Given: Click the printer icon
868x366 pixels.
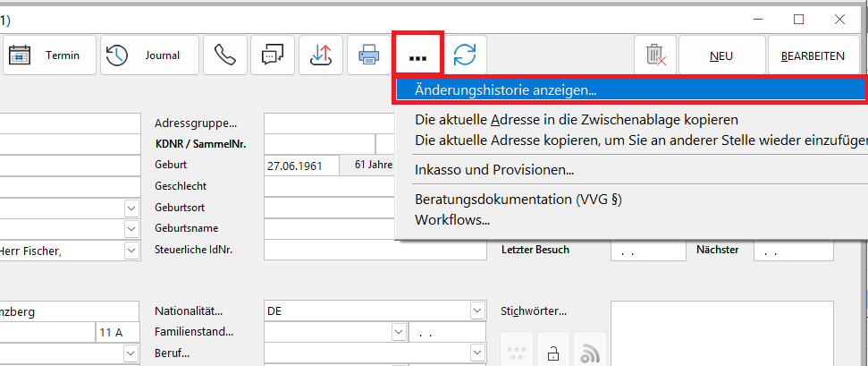Looking at the screenshot, I should [x=368, y=55].
